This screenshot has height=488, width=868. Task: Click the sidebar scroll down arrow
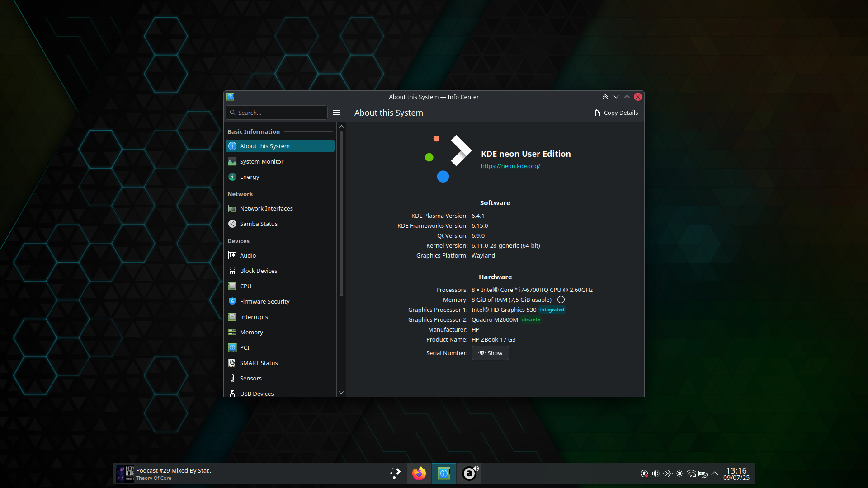coord(341,393)
